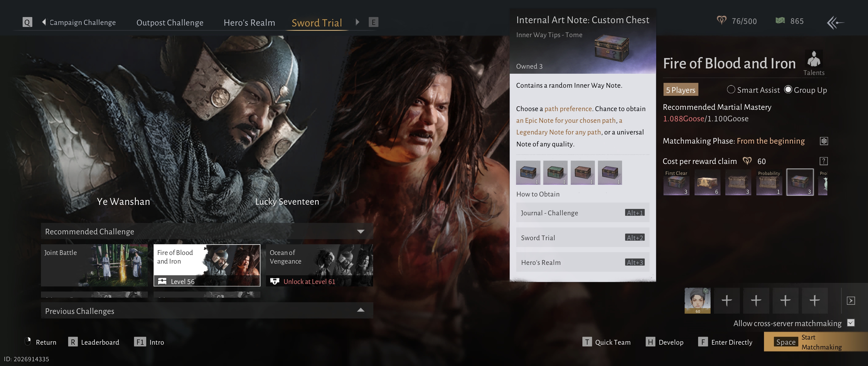Click the next tab arrow beside Sword Trial
The image size is (868, 366).
pyautogui.click(x=358, y=22)
